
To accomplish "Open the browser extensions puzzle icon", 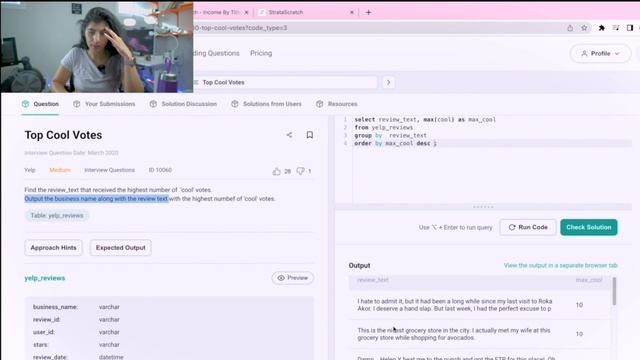I will [601, 28].
